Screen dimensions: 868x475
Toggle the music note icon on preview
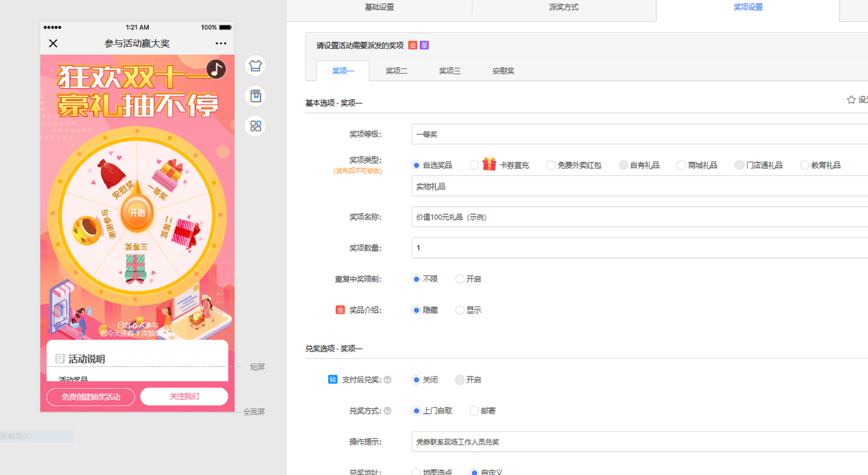click(x=216, y=69)
